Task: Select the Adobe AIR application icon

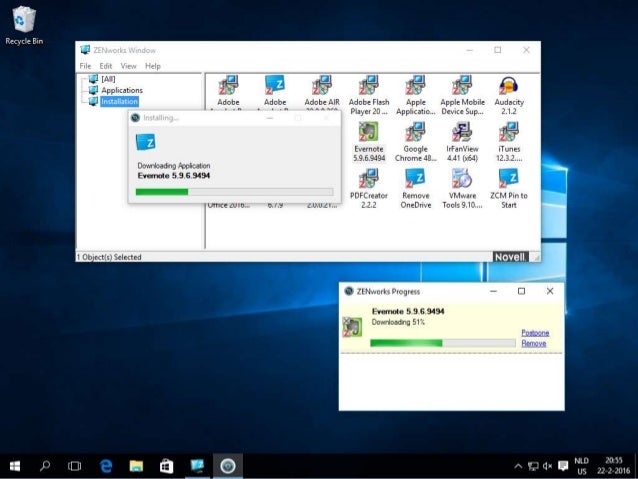Action: point(321,92)
